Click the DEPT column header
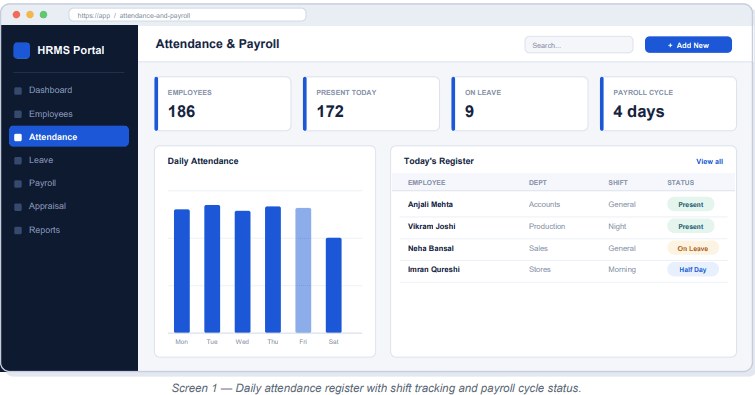The height and width of the screenshot is (395, 755). pos(537,183)
